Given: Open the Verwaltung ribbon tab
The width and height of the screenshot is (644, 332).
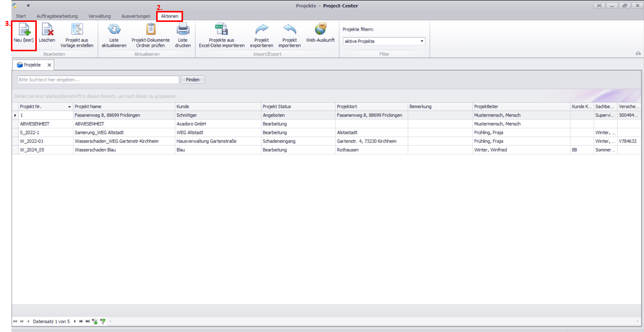Looking at the screenshot, I should point(99,16).
